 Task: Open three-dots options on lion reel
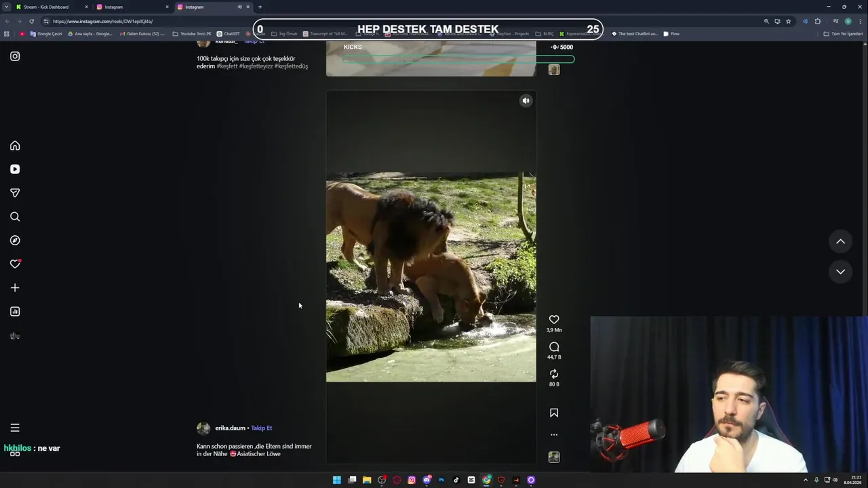point(554,434)
